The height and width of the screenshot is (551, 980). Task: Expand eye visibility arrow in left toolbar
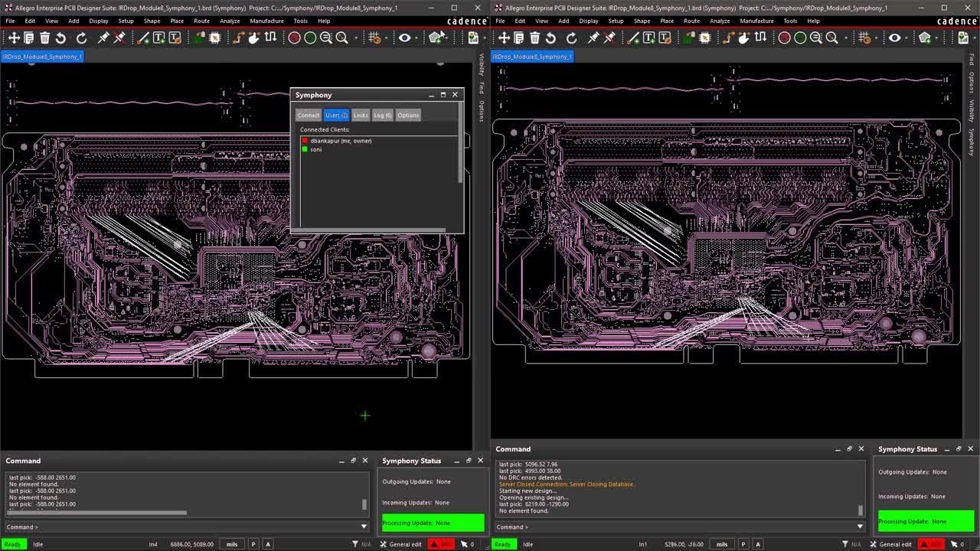coord(418,37)
